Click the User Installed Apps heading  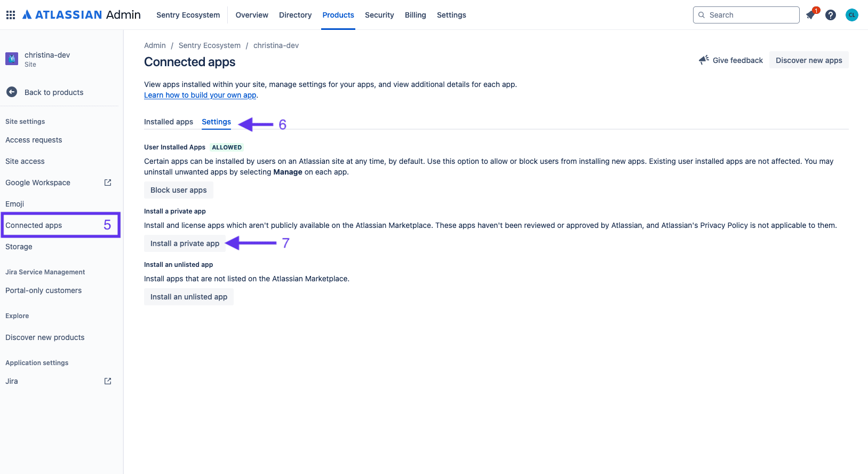click(x=174, y=147)
